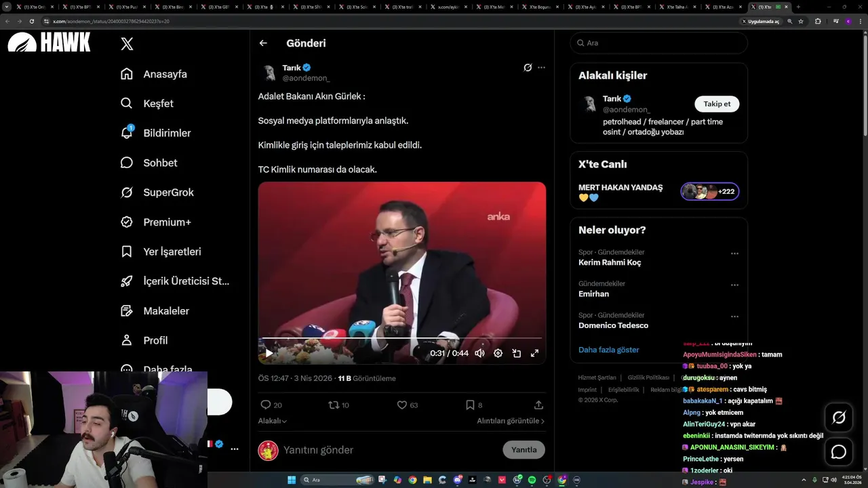
Task: Reload the page in the browser
Action: tap(31, 21)
